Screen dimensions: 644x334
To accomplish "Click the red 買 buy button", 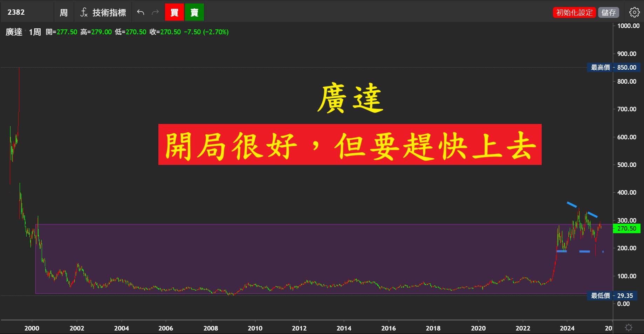I will [x=174, y=13].
